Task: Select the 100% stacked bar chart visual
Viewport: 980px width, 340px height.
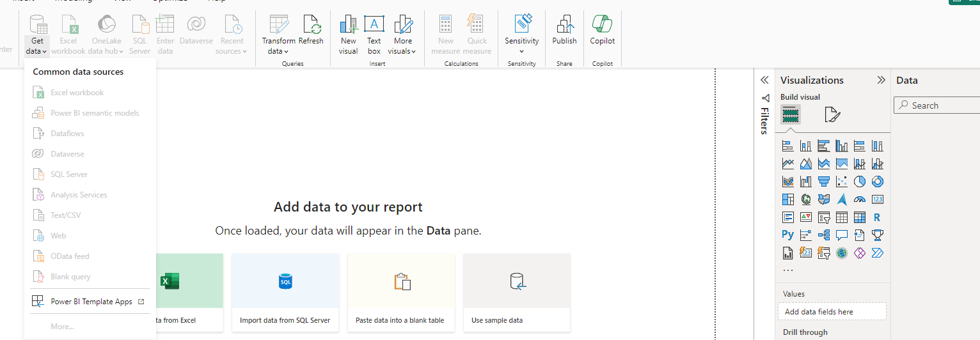Action: (x=860, y=146)
